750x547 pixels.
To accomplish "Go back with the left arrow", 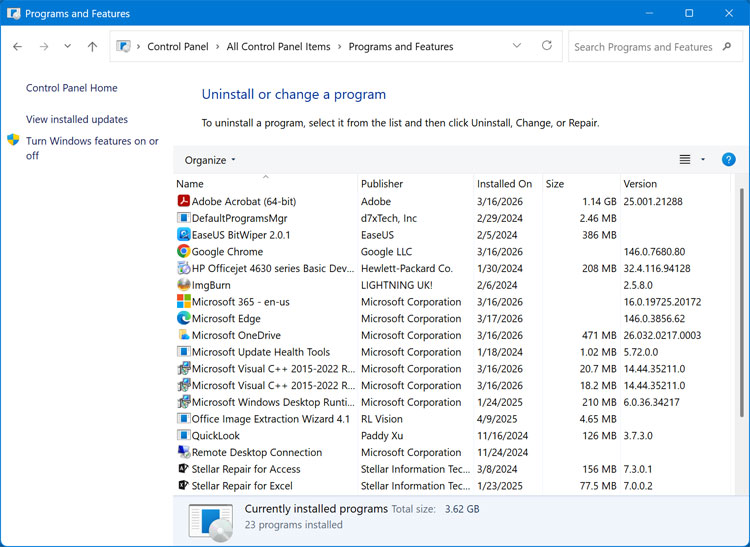I will tap(18, 46).
